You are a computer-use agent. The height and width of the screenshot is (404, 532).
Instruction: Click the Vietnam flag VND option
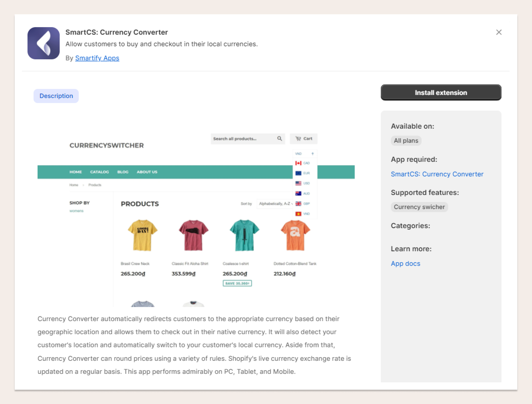pos(303,214)
